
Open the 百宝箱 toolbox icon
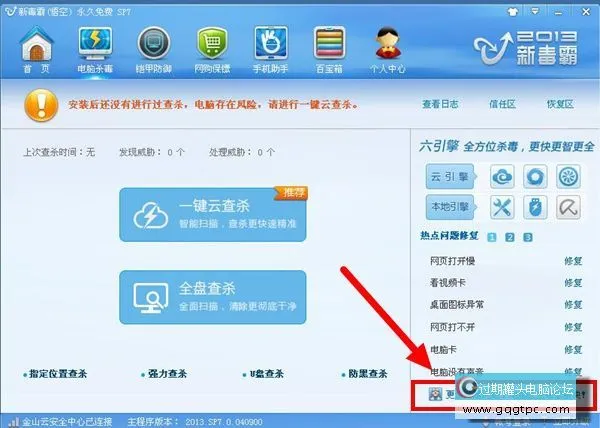329,49
